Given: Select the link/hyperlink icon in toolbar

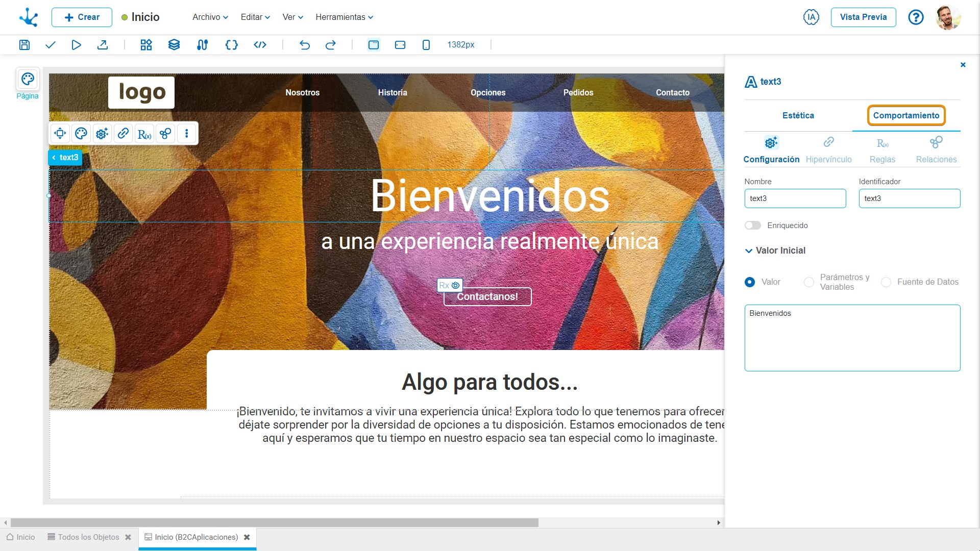Looking at the screenshot, I should 123,133.
